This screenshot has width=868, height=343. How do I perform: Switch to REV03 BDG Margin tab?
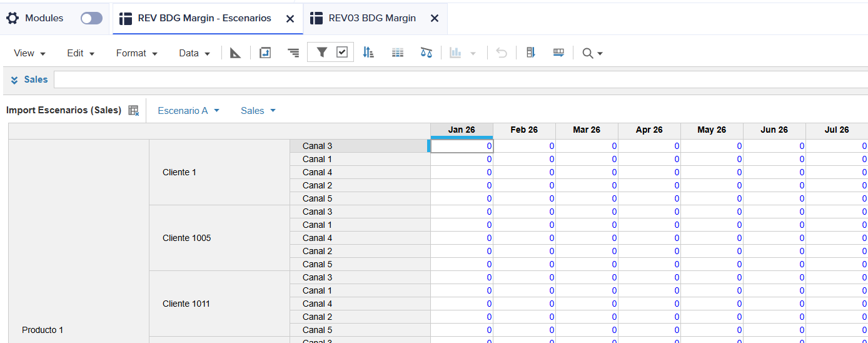(x=372, y=18)
